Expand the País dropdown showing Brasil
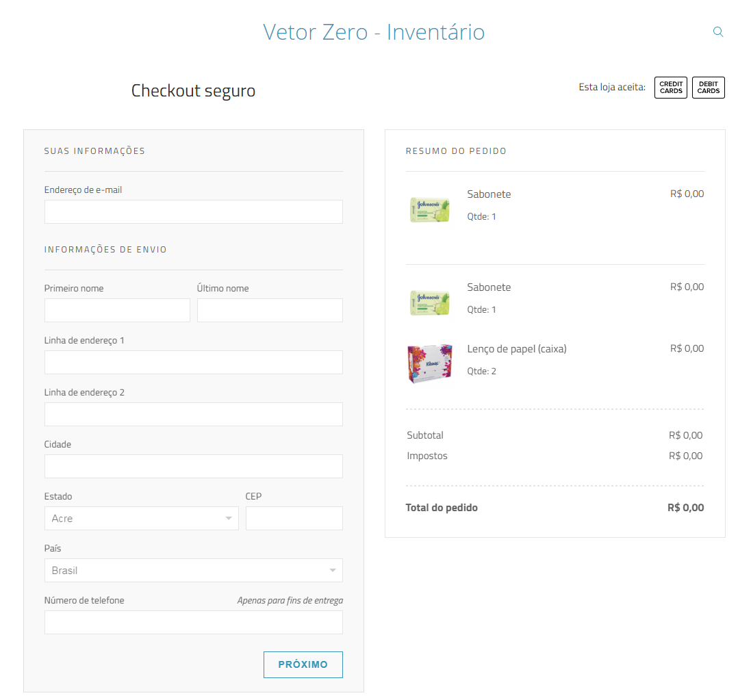 [194, 571]
